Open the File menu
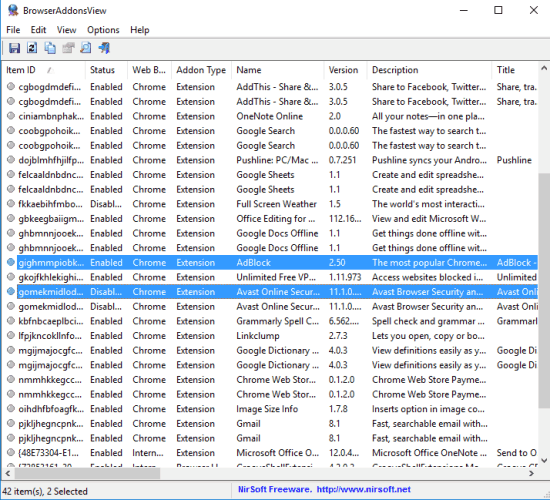The width and height of the screenshot is (550, 500). point(13,30)
